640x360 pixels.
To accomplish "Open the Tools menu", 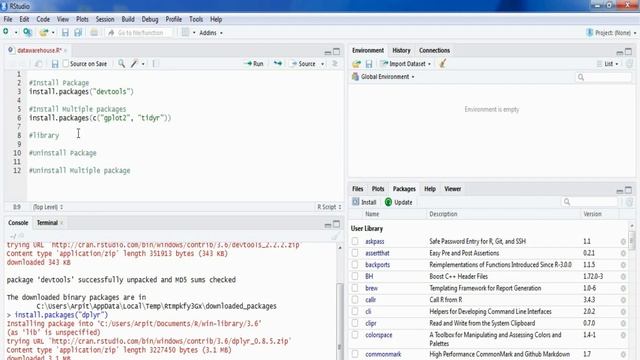I will tap(196, 19).
